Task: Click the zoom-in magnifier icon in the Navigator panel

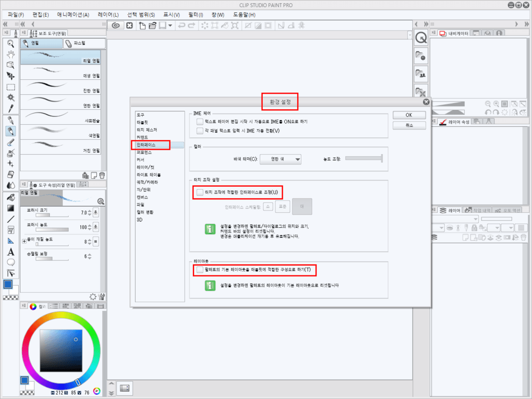Action: point(496,104)
